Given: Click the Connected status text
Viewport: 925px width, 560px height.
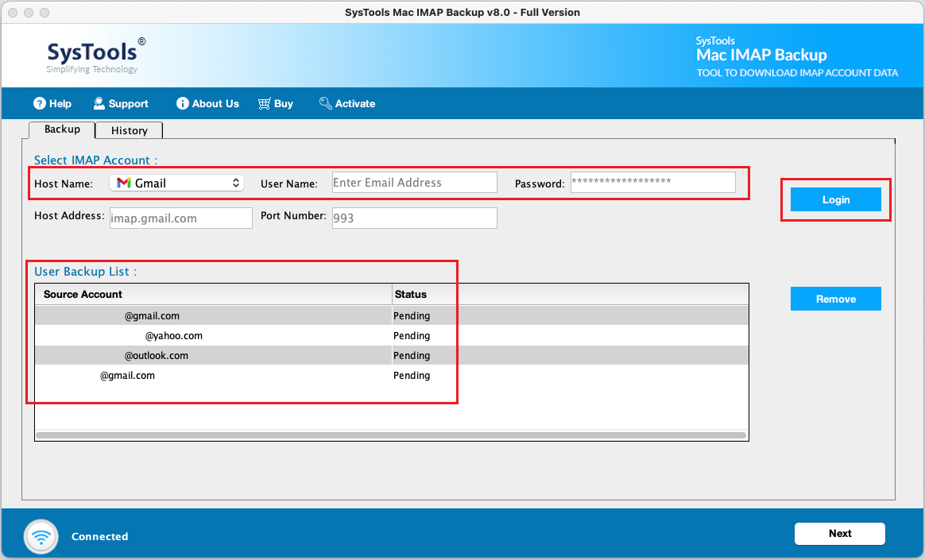Looking at the screenshot, I should click(x=99, y=536).
